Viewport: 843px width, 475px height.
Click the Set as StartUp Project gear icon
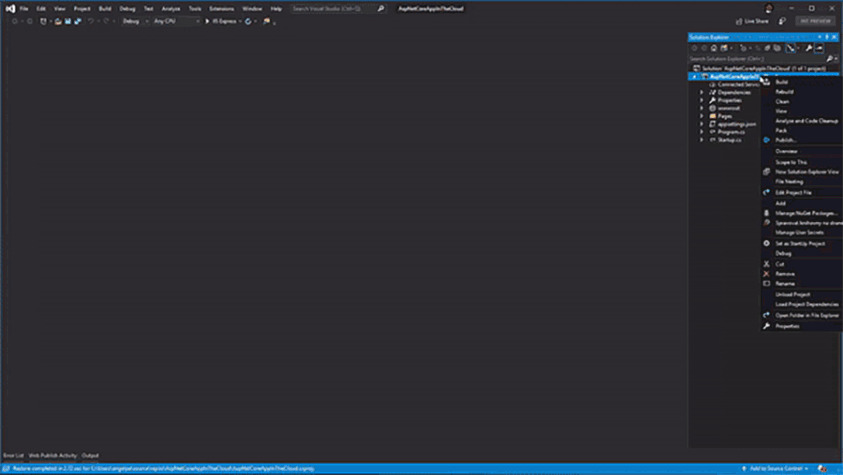[767, 243]
